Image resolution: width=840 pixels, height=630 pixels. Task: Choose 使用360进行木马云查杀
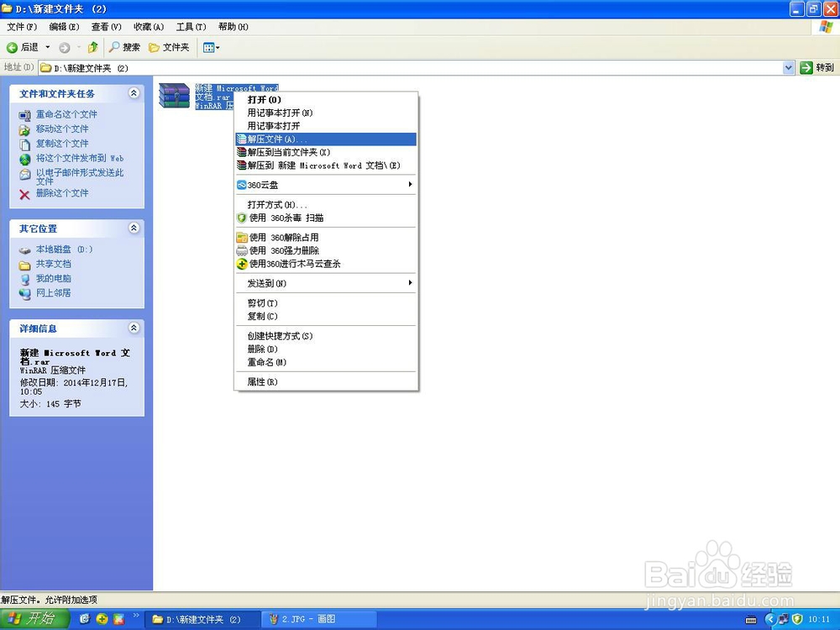[326, 264]
